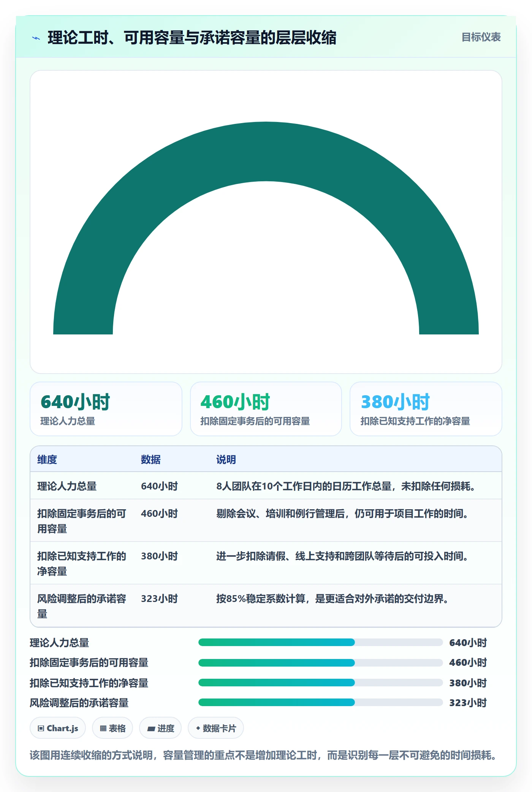Click the 说明 column header
This screenshot has width=532, height=792.
point(226,459)
